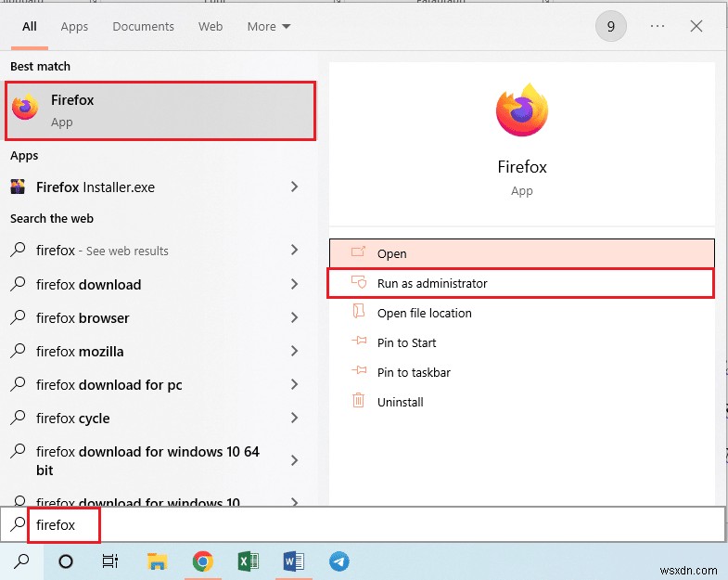Open the More filter dropdown
Image resolution: width=728 pixels, height=580 pixels.
pos(269,27)
